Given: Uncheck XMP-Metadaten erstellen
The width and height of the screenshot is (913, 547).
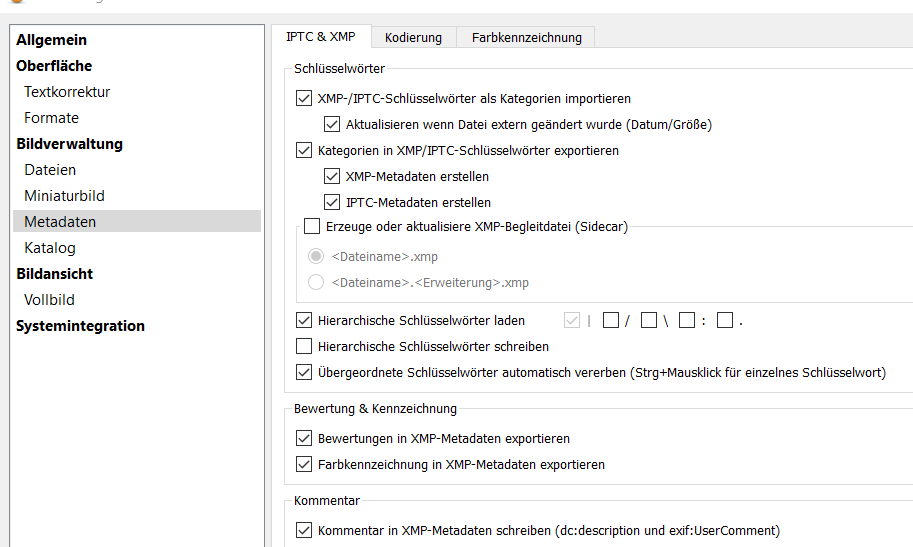Looking at the screenshot, I should pyautogui.click(x=333, y=177).
